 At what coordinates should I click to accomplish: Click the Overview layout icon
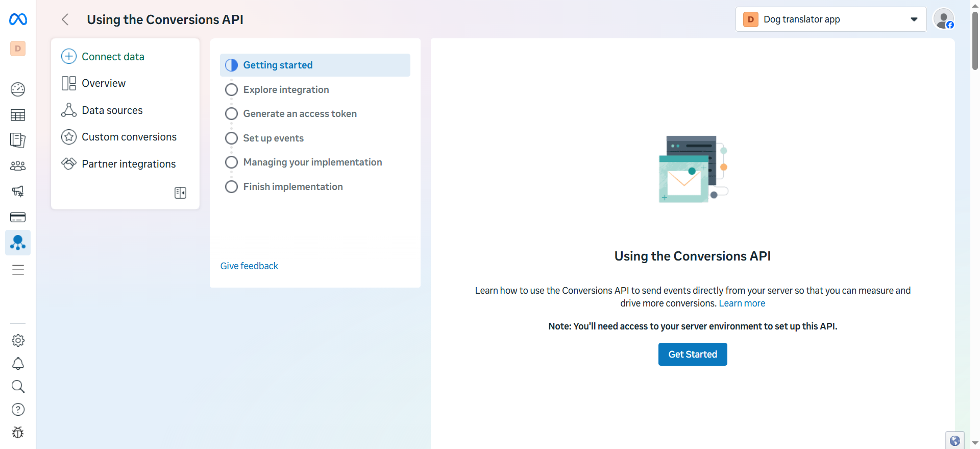69,83
